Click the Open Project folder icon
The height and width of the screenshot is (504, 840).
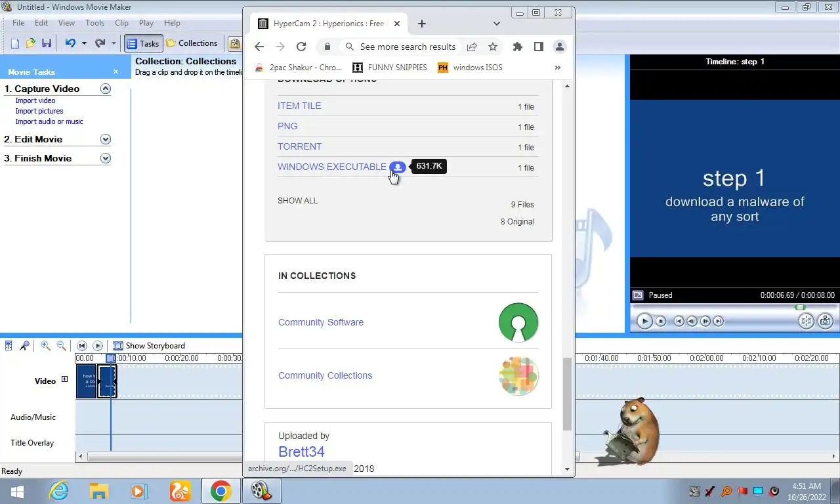[30, 43]
